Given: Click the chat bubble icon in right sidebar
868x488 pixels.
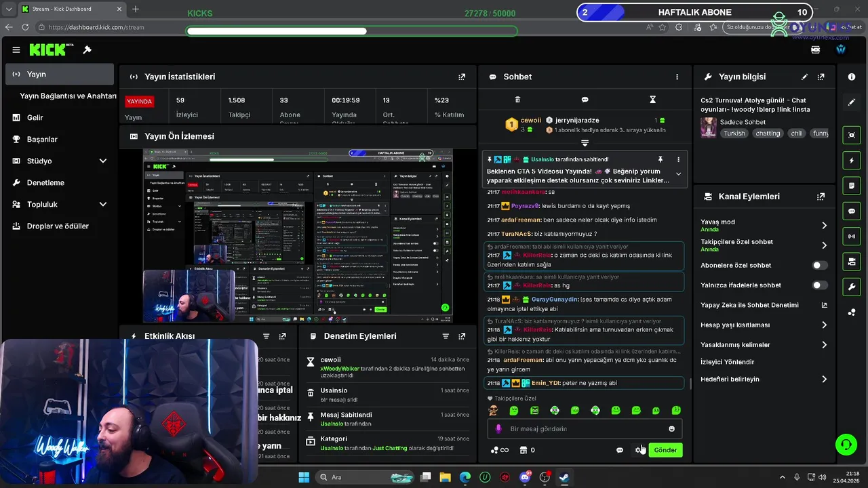Looking at the screenshot, I should point(852,211).
